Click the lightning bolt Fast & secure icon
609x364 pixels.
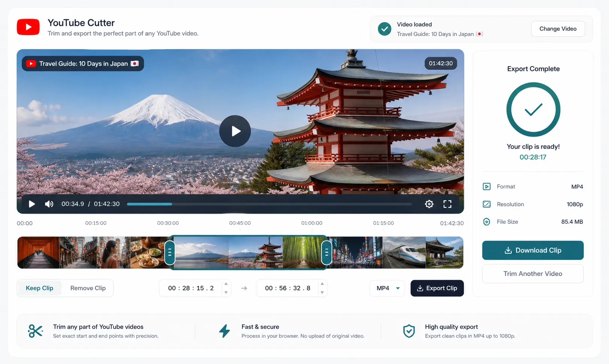coord(225,331)
